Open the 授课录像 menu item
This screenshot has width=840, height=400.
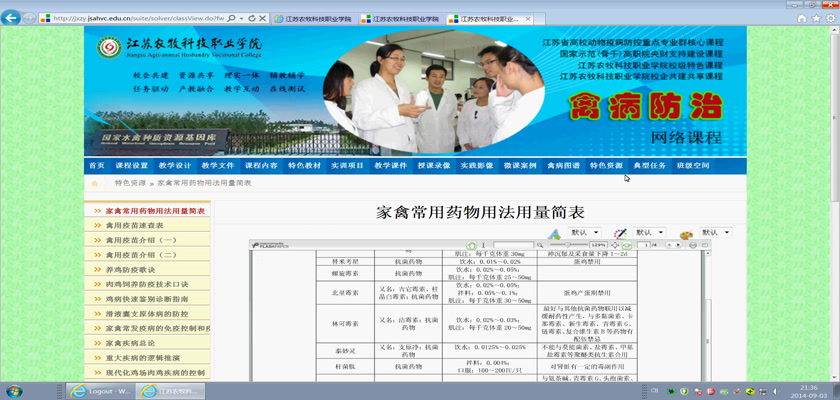434,166
